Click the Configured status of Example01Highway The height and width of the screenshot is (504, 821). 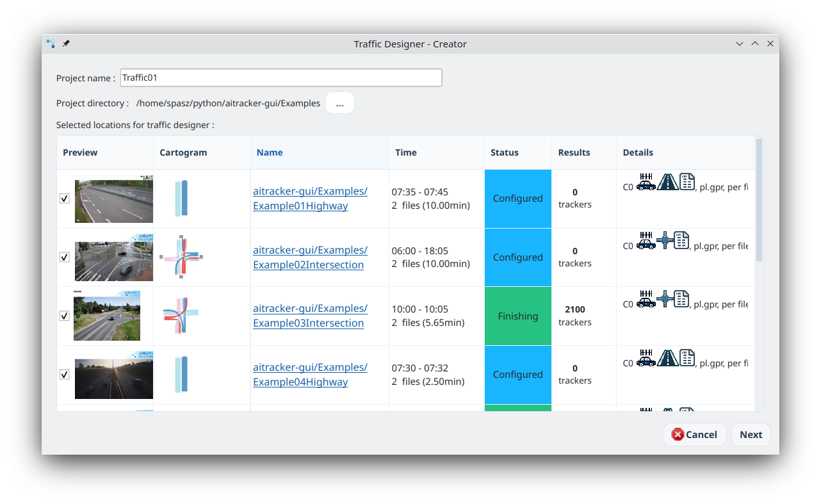[518, 199]
